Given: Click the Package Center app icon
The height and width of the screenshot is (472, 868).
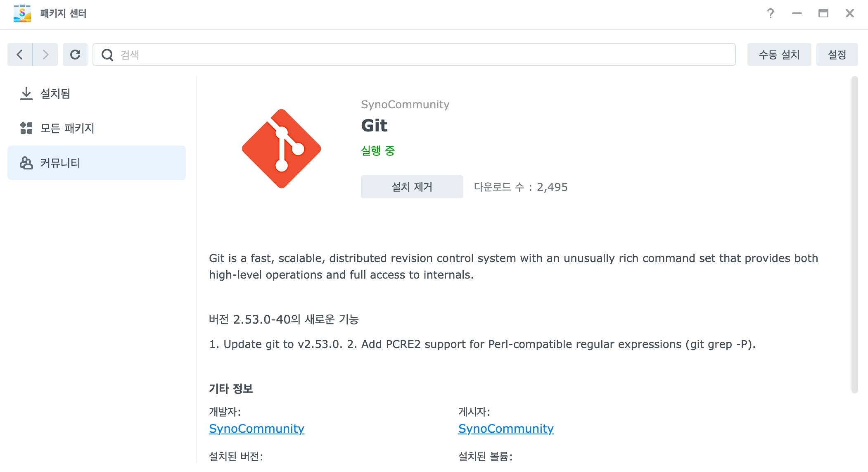Looking at the screenshot, I should (22, 13).
